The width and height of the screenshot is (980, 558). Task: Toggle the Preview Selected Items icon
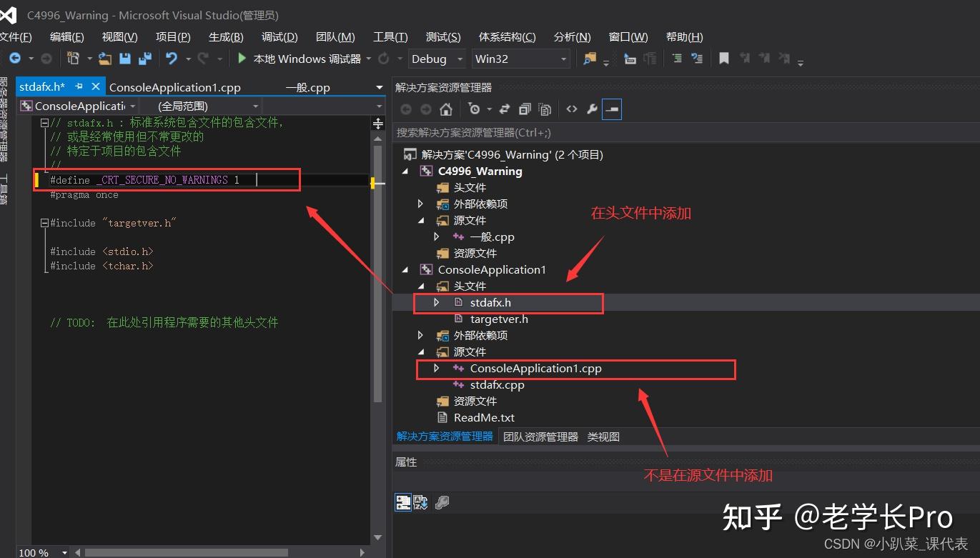613,109
